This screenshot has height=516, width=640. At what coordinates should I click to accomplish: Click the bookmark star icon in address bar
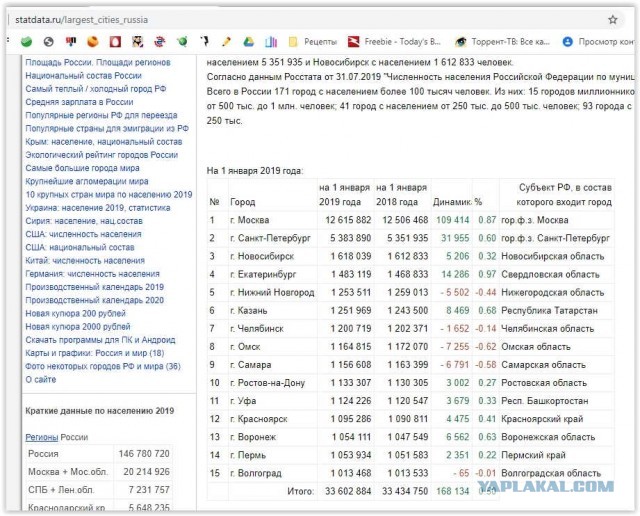coord(613,20)
